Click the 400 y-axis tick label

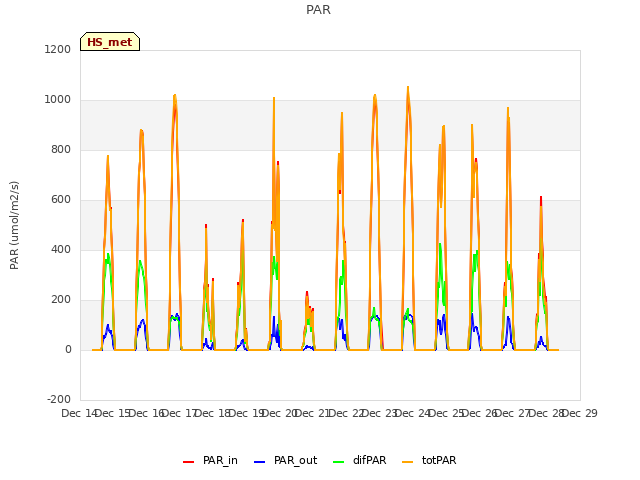(61, 250)
